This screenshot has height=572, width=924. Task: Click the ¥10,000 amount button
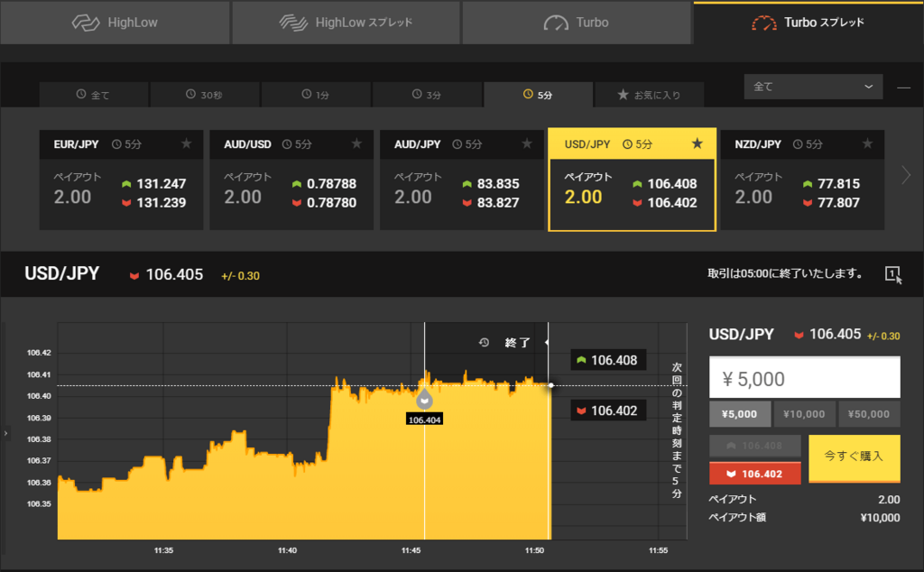coord(804,413)
